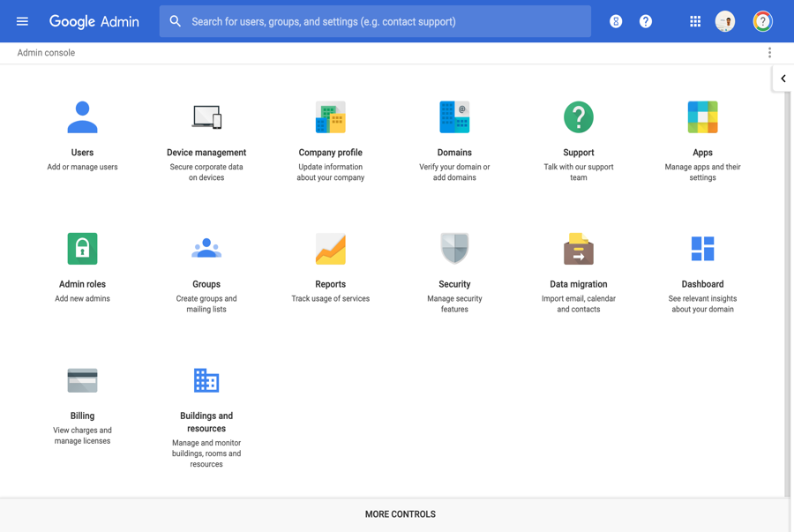Open the Domains icon
Screen dimensions: 794x532
pyautogui.click(x=454, y=117)
